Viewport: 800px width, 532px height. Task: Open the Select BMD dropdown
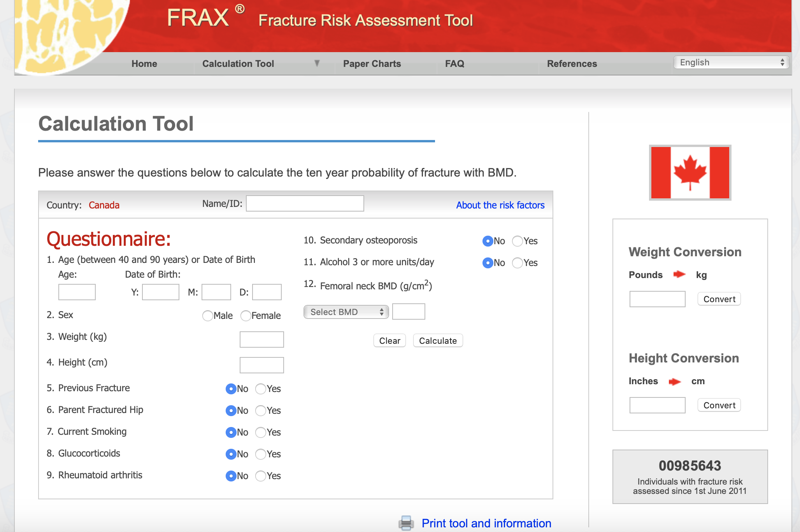(346, 312)
